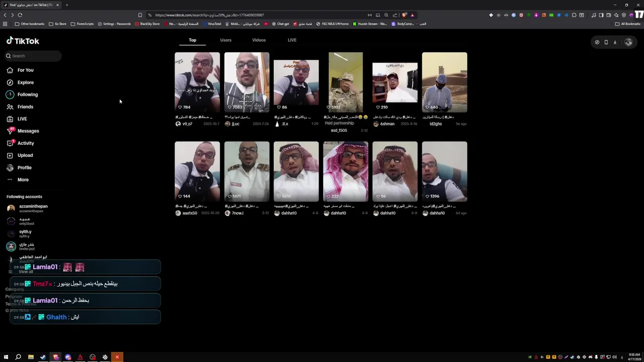
Task: Open creator aaa1x50 profile link
Action: [x=190, y=213]
